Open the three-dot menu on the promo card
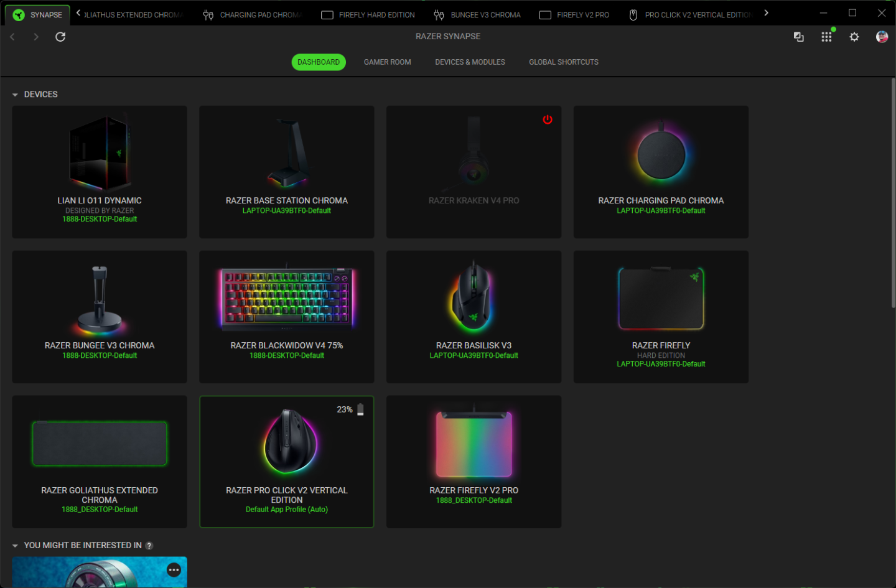 click(x=174, y=569)
